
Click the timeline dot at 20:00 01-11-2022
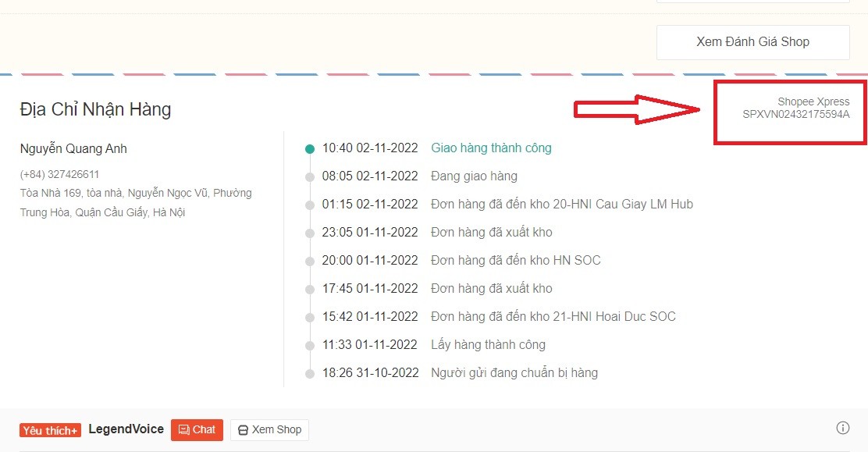tap(310, 261)
